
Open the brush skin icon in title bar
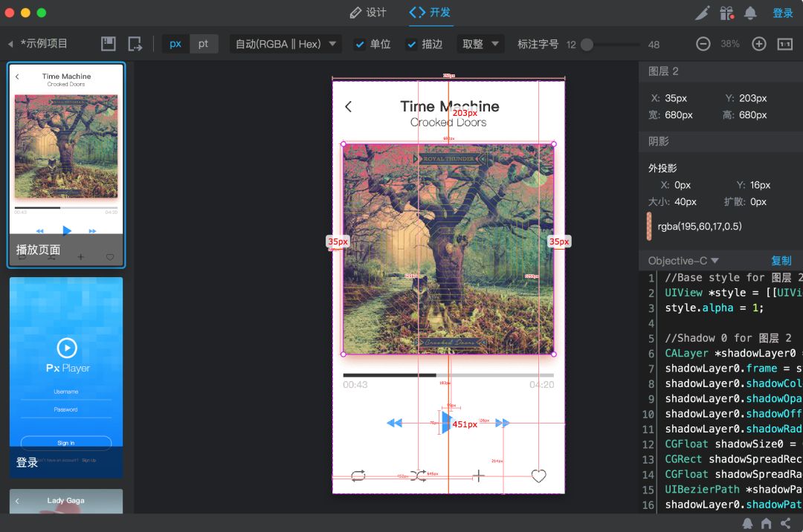(x=702, y=13)
